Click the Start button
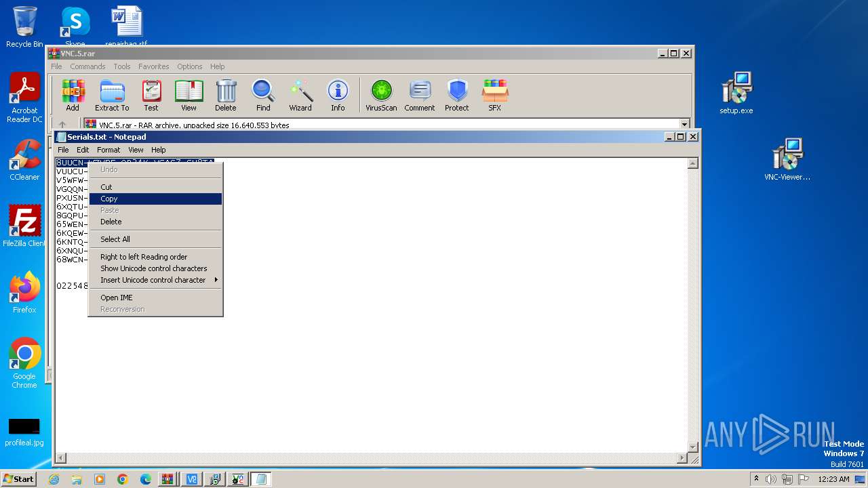Viewport: 868px width, 488px height. tap(18, 479)
